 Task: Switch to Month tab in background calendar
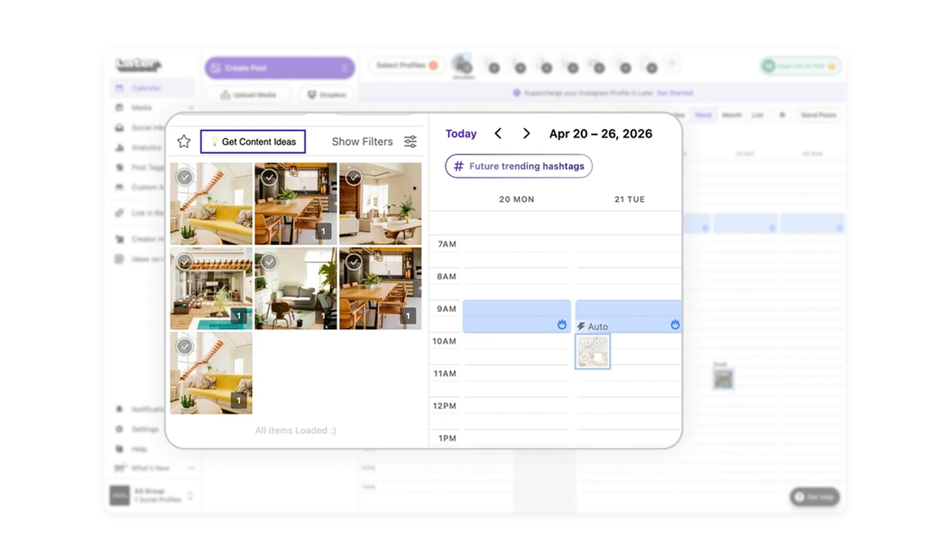(732, 115)
